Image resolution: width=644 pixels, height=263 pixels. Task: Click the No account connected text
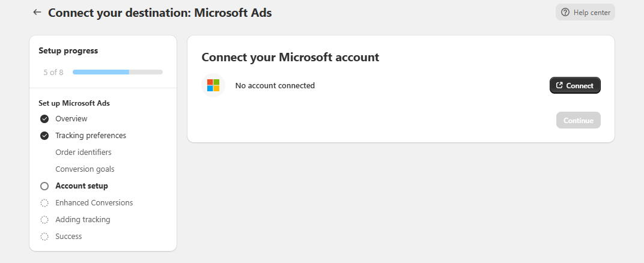pyautogui.click(x=275, y=85)
